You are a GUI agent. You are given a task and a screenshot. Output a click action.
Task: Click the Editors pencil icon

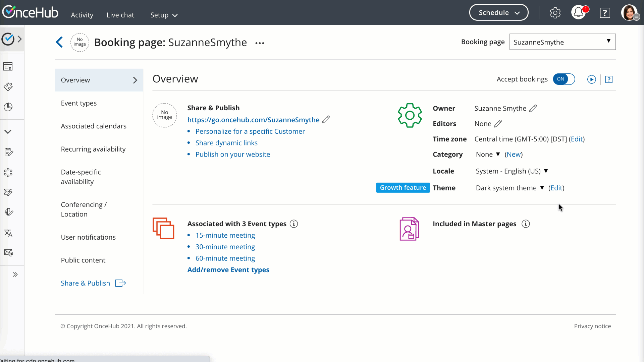(x=498, y=124)
